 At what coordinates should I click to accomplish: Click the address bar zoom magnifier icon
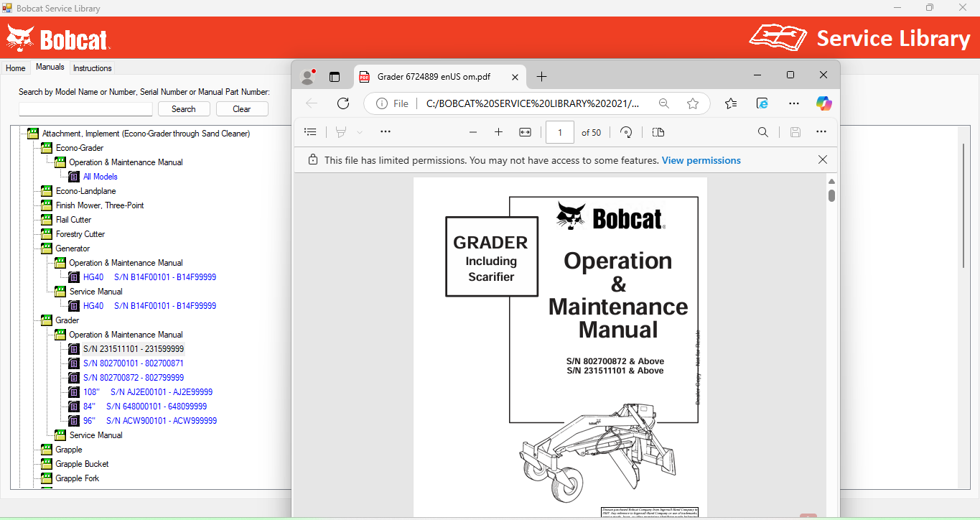pyautogui.click(x=664, y=103)
